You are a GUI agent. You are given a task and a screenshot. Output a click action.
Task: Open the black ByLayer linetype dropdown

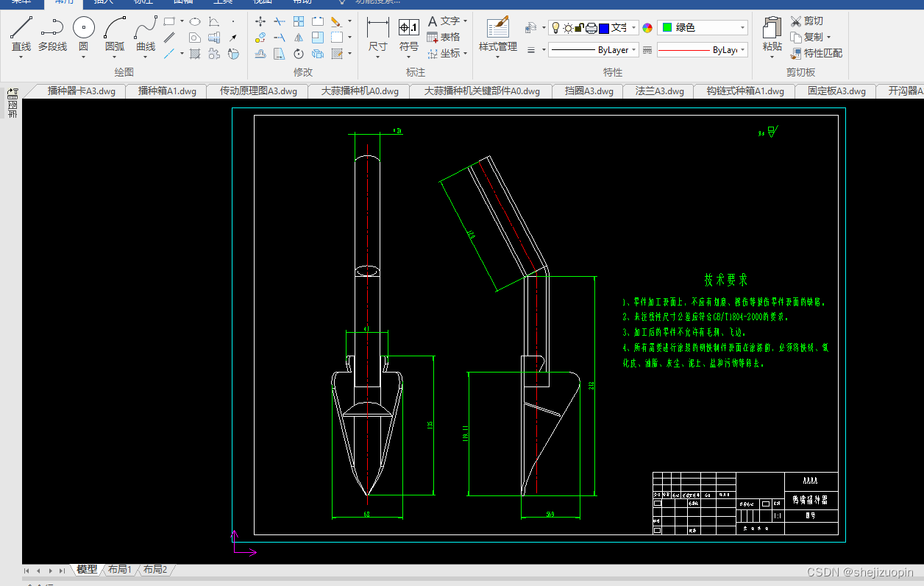[634, 50]
